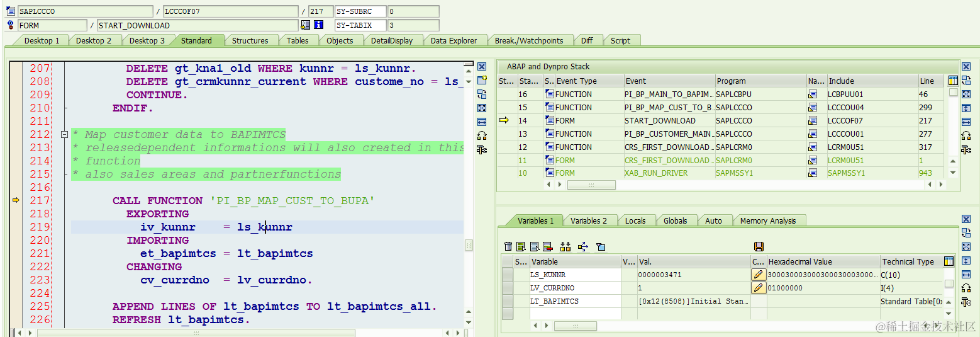Select the Structures tab

point(250,40)
